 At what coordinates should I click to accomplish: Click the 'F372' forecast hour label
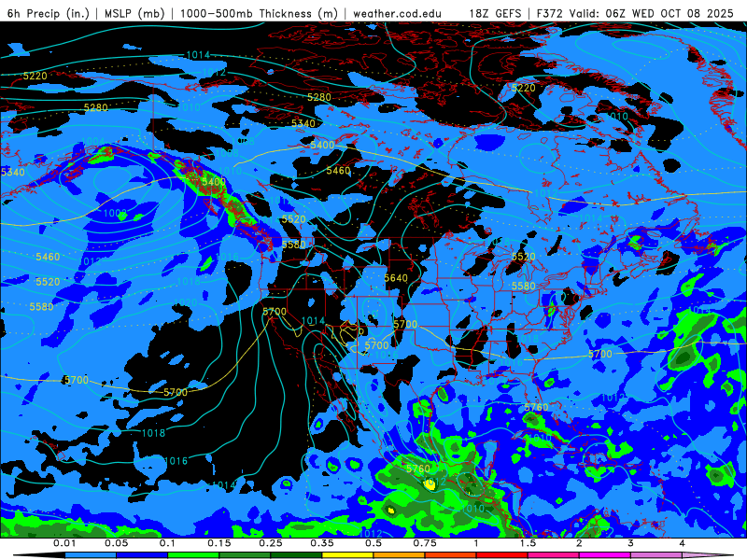point(550,13)
